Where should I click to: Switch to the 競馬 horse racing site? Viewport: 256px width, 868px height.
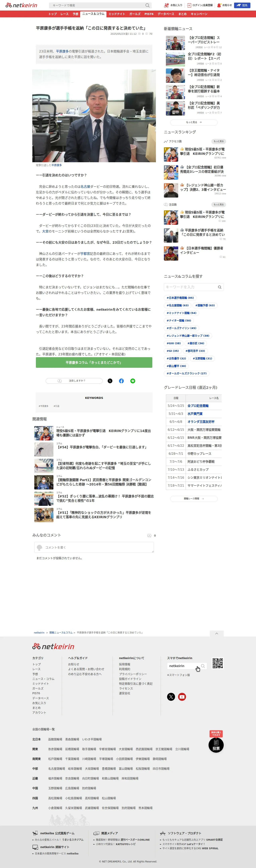[x=242, y=5]
